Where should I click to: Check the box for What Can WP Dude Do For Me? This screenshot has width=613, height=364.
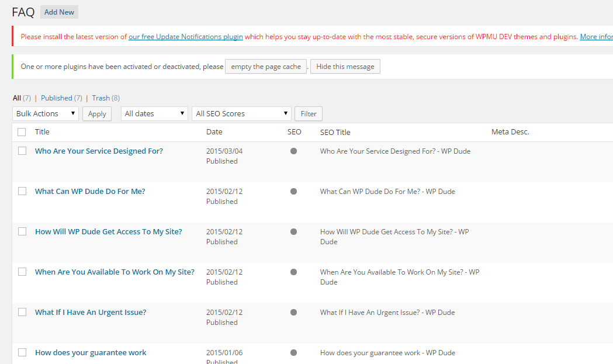click(22, 191)
